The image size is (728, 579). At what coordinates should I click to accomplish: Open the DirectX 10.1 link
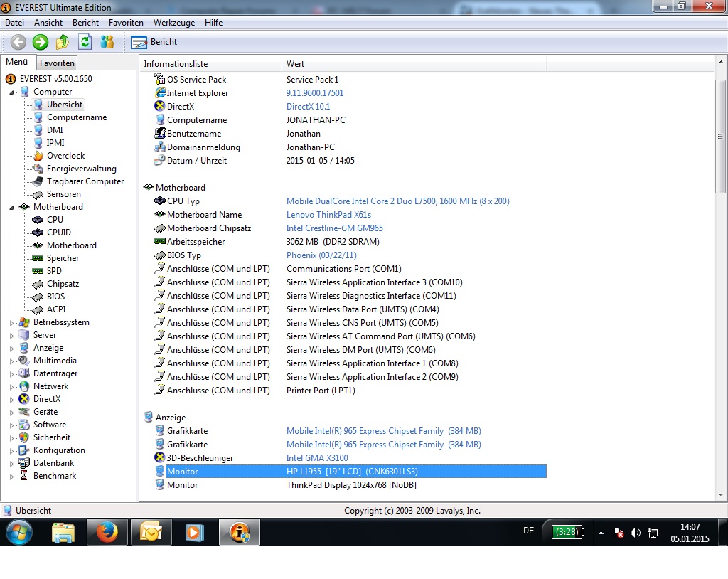309,107
